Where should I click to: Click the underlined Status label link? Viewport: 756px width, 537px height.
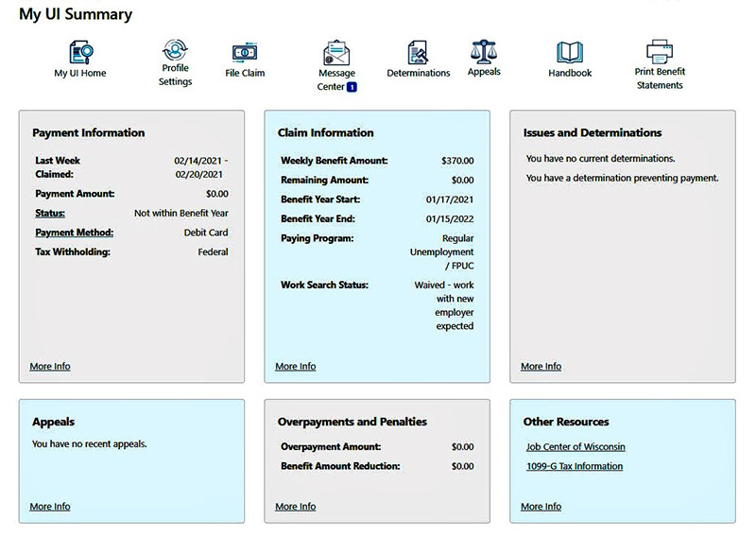click(51, 214)
